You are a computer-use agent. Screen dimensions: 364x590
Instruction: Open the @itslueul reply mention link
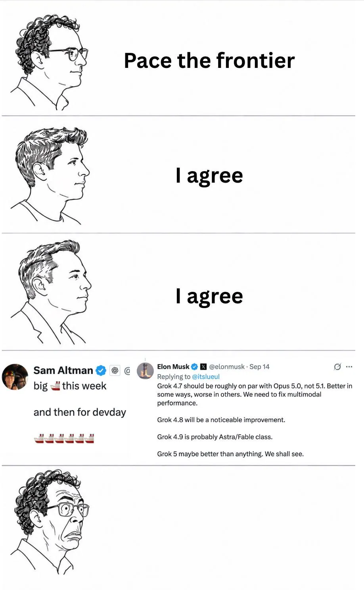click(x=205, y=376)
